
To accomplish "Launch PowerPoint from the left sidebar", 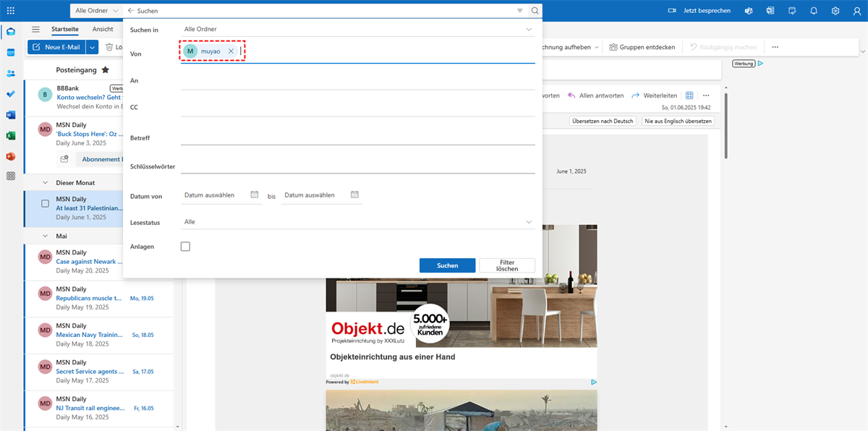I will (11, 156).
